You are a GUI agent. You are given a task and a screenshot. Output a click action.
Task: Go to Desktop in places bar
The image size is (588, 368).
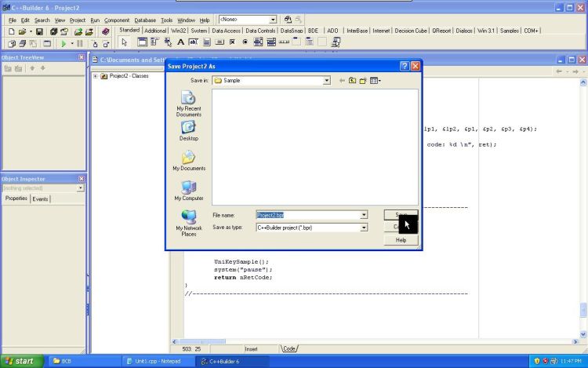click(189, 131)
